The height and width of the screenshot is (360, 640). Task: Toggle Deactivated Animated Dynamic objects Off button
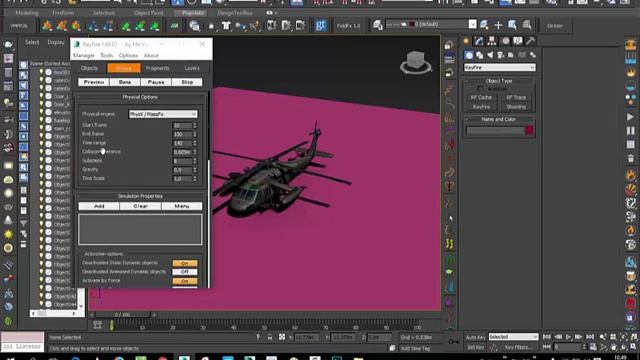[x=184, y=272]
